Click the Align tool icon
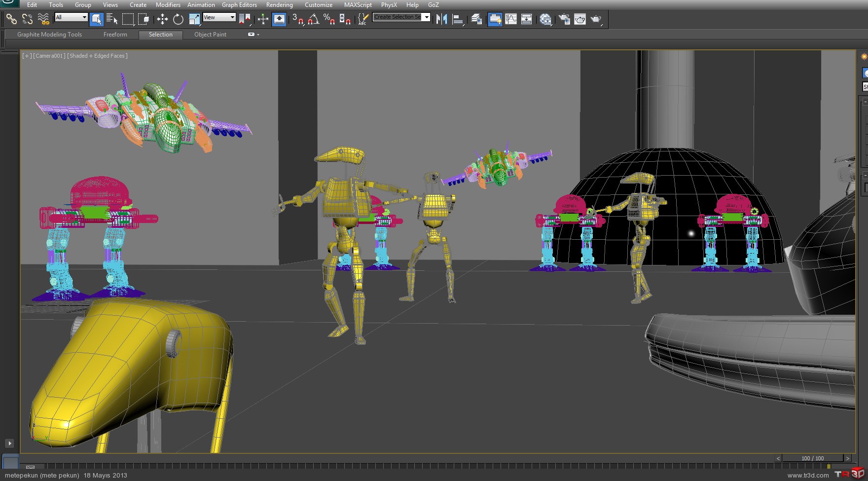Viewport: 868px width, 481px height. tap(458, 19)
